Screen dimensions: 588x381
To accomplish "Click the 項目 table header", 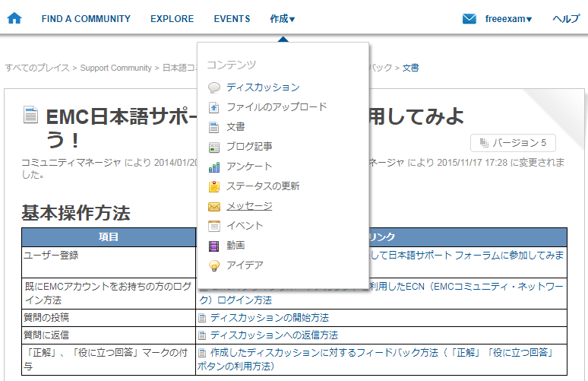I will pyautogui.click(x=109, y=237).
